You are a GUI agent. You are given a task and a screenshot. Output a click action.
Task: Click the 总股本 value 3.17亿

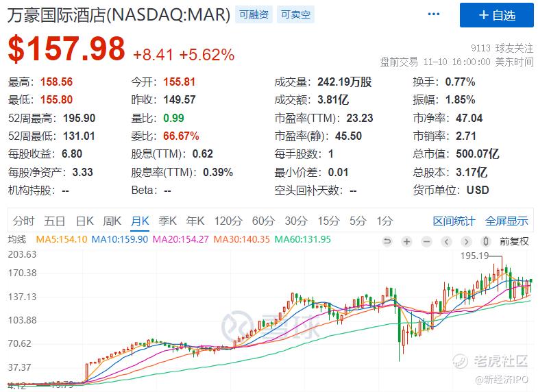[x=472, y=172]
